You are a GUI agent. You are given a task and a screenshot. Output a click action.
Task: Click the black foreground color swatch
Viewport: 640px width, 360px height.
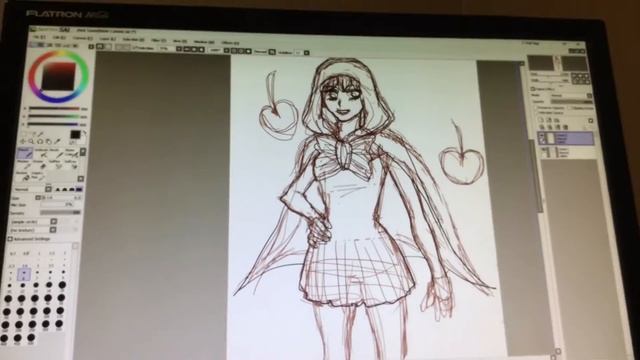click(75, 135)
